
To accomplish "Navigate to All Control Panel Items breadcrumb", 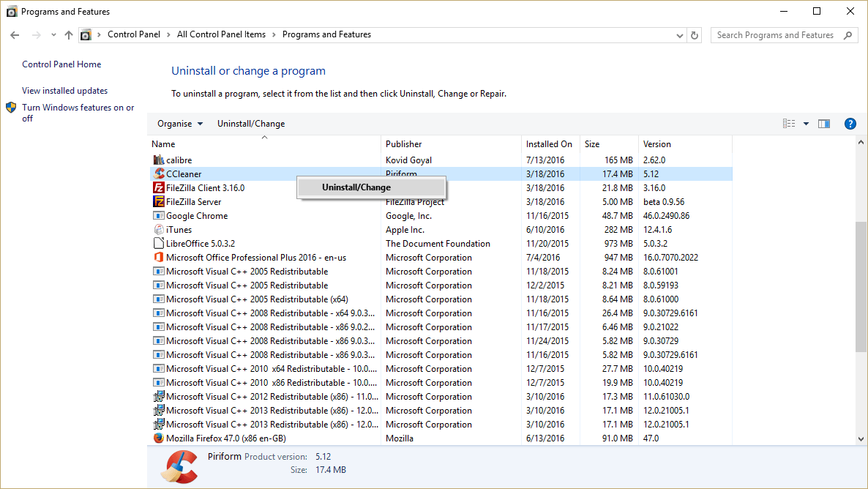I will tap(222, 34).
